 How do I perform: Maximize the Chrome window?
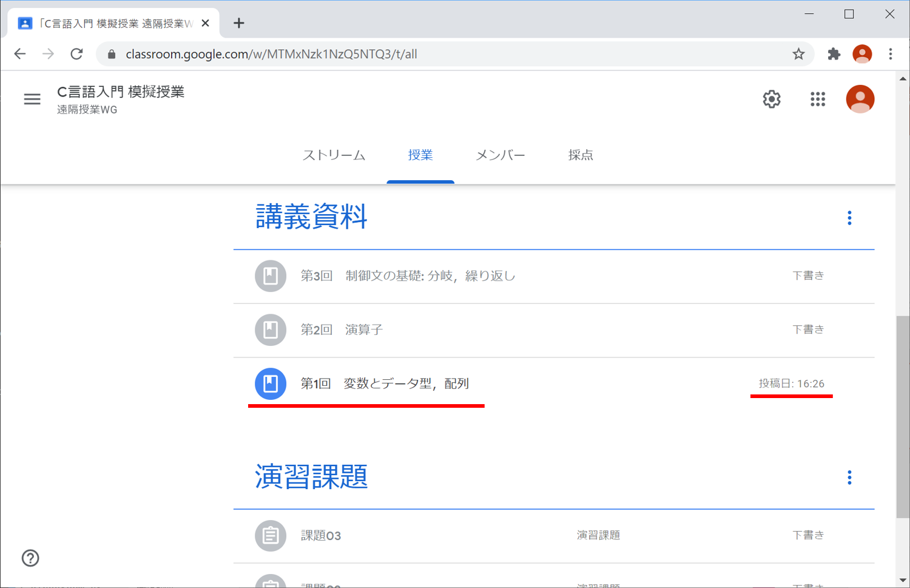(849, 14)
